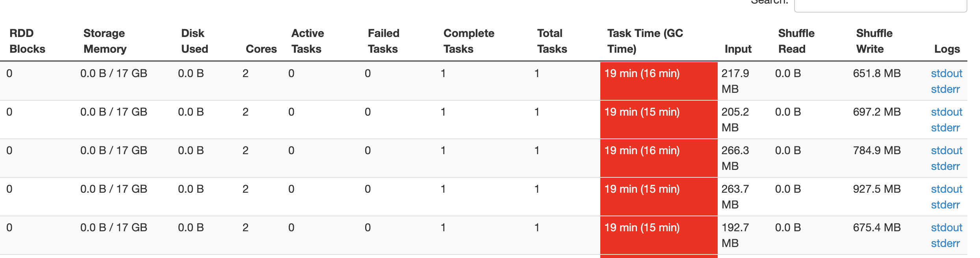
Task: Open stderr for 651.8 MB shuffle write row
Action: [945, 89]
